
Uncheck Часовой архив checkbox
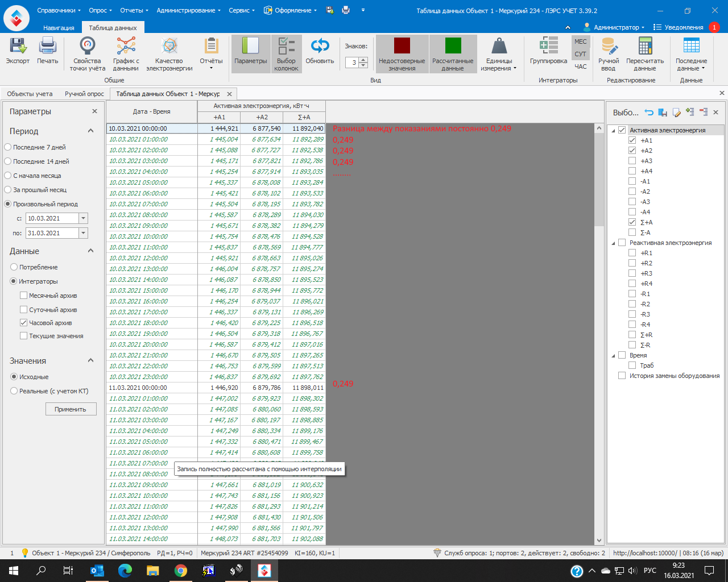point(23,323)
